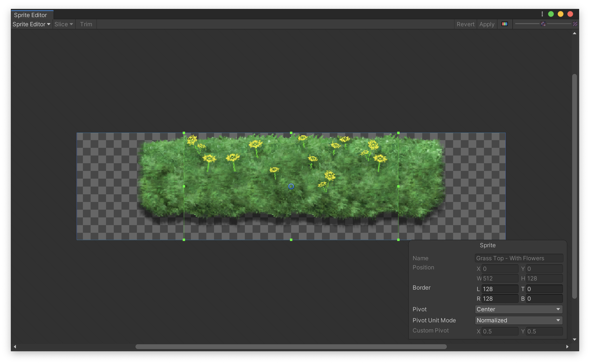This screenshot has width=590, height=364.
Task: Click the pivot circle in the sprite center
Action: pyautogui.click(x=291, y=186)
